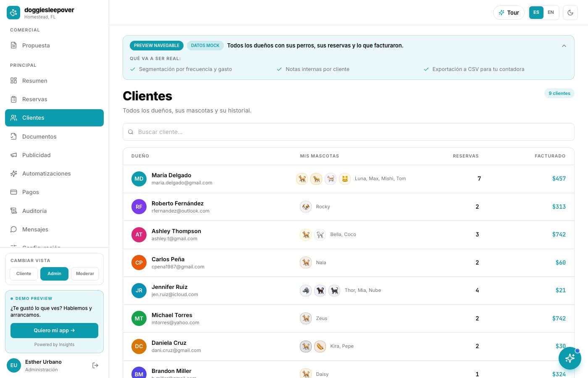Click the $60 amount for Carlos Peña
The height and width of the screenshot is (378, 588).
pos(561,262)
